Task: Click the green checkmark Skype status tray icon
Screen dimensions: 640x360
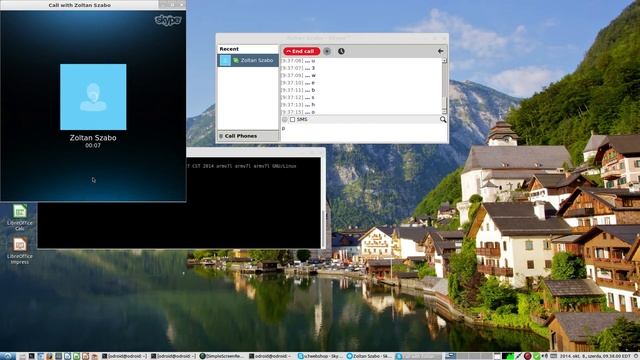Action: tap(536, 356)
